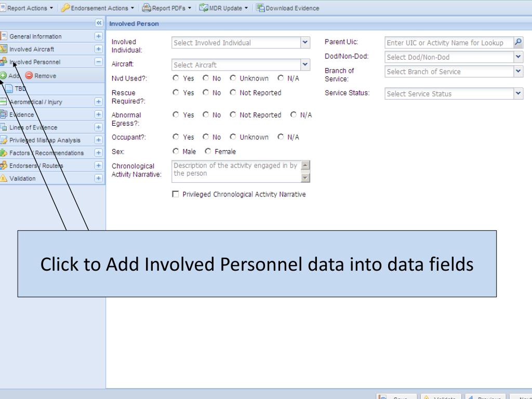This screenshot has width=532, height=399.
Task: Expand the Privileged Mishap Analysis section
Action: [98, 140]
